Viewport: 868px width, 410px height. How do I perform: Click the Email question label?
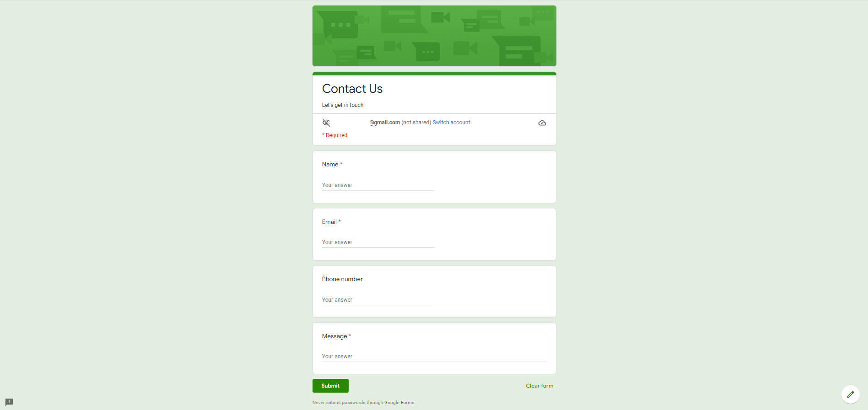(329, 222)
